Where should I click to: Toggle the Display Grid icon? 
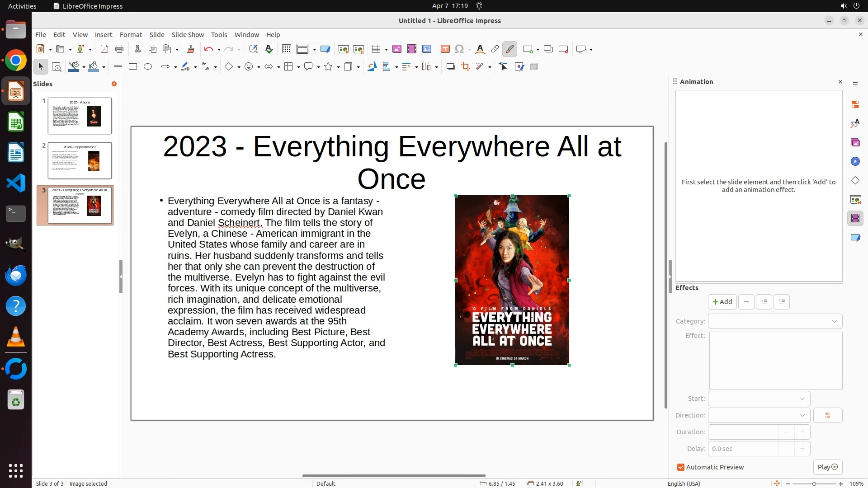click(286, 49)
